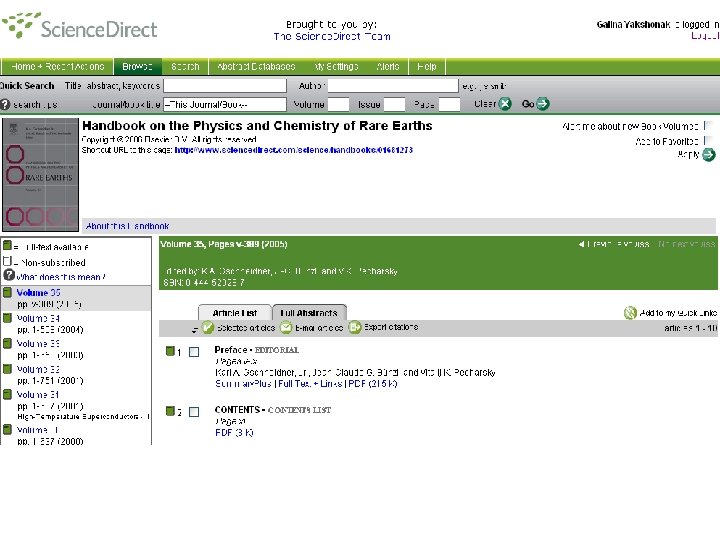Viewport: 720px width, 540px height.
Task: Click the Logout link
Action: click(705, 35)
